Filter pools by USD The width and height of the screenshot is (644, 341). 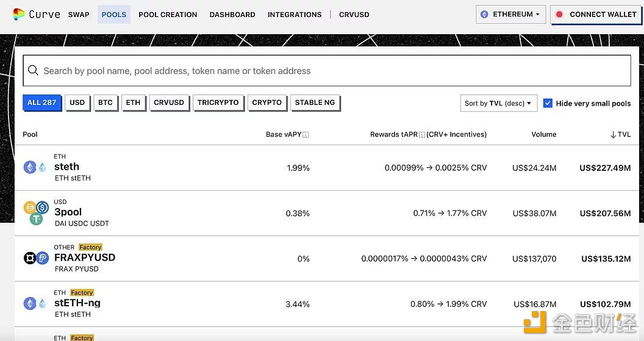pyautogui.click(x=77, y=102)
